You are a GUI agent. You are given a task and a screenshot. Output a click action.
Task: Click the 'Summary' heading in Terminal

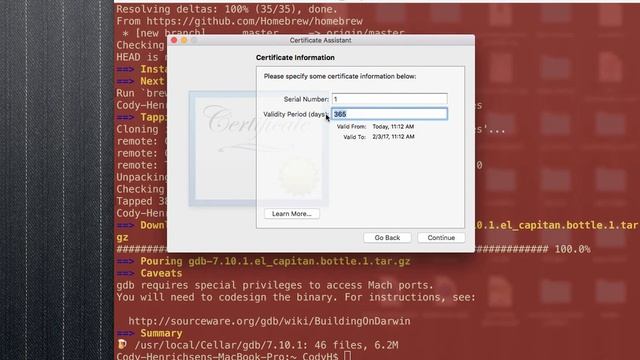pyautogui.click(x=161, y=333)
